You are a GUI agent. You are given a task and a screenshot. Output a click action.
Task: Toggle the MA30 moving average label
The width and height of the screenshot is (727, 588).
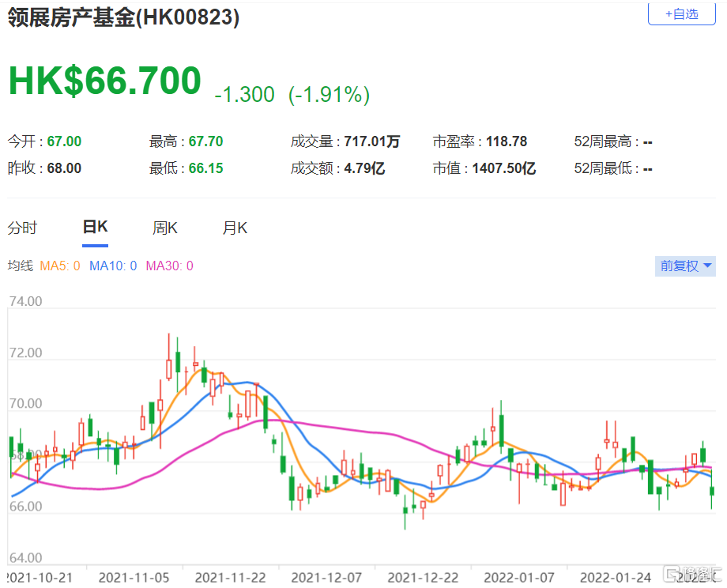coord(168,266)
